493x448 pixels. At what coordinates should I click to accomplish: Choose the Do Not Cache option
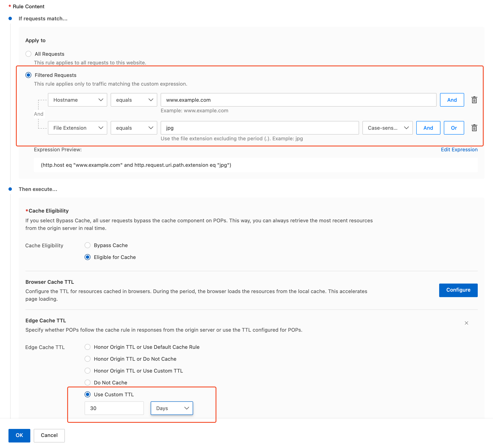pyautogui.click(x=88, y=383)
